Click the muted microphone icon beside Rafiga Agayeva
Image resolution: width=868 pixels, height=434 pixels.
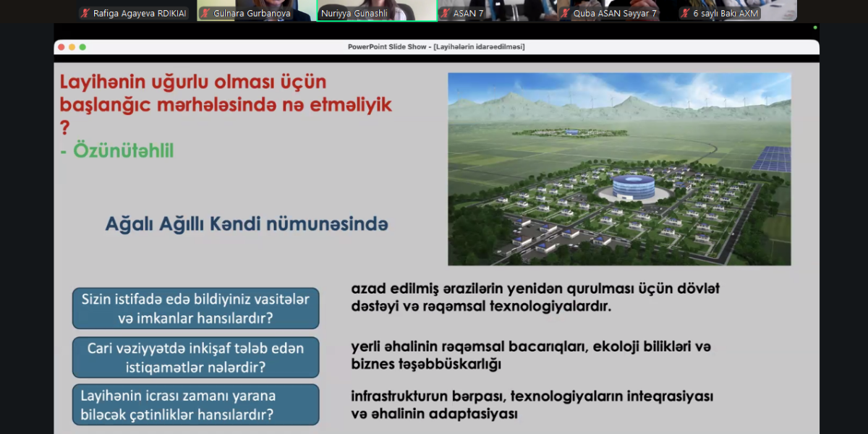(x=85, y=13)
